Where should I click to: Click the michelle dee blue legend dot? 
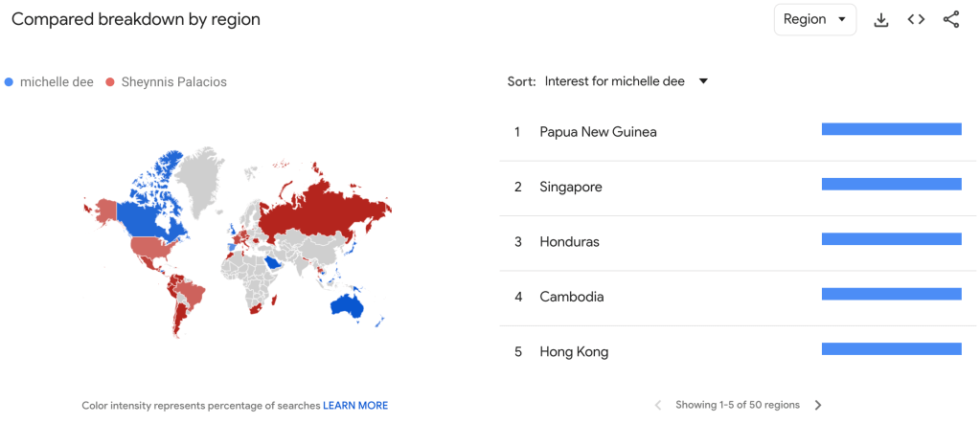[x=10, y=82]
